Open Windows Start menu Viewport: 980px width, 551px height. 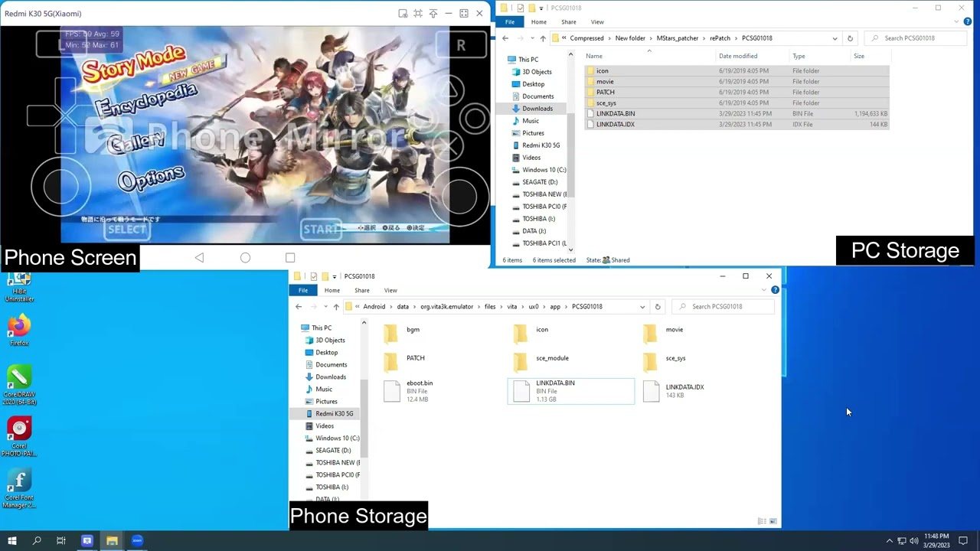point(11,540)
